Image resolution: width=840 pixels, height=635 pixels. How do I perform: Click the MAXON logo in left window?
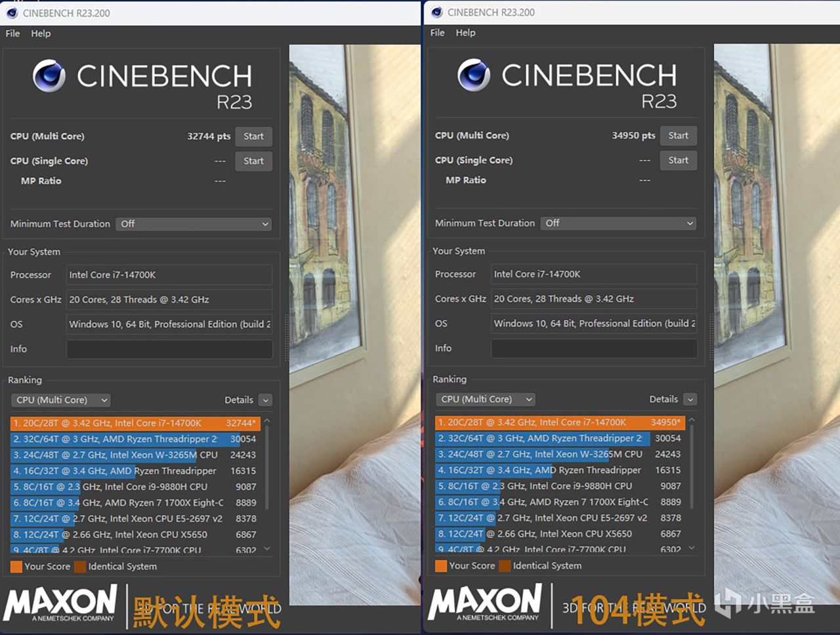pos(60,604)
